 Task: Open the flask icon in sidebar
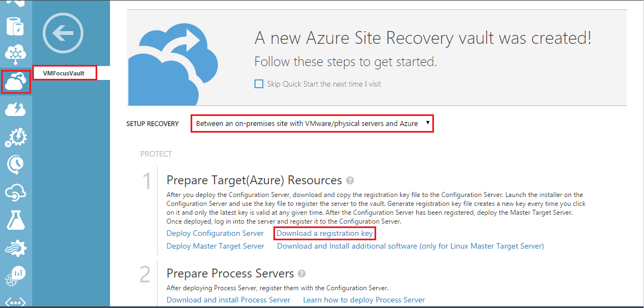(x=16, y=220)
